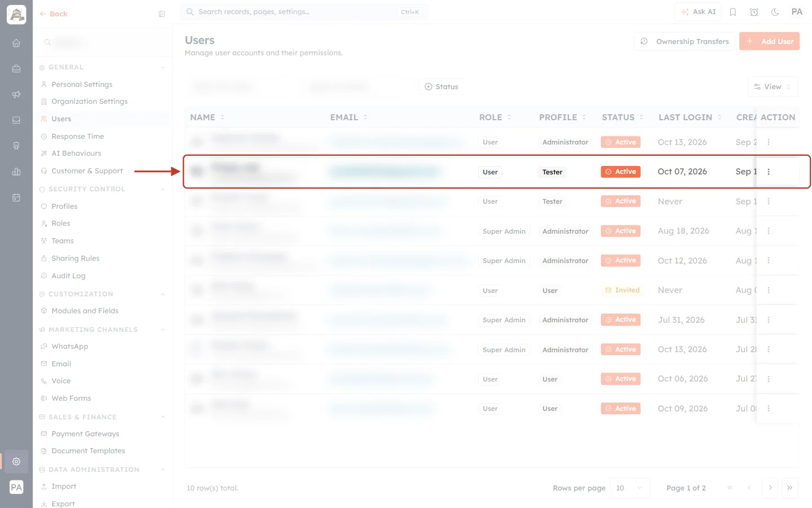Image resolution: width=812 pixels, height=508 pixels.
Task: Sort the table by the EMAIL column
Action: click(349, 117)
